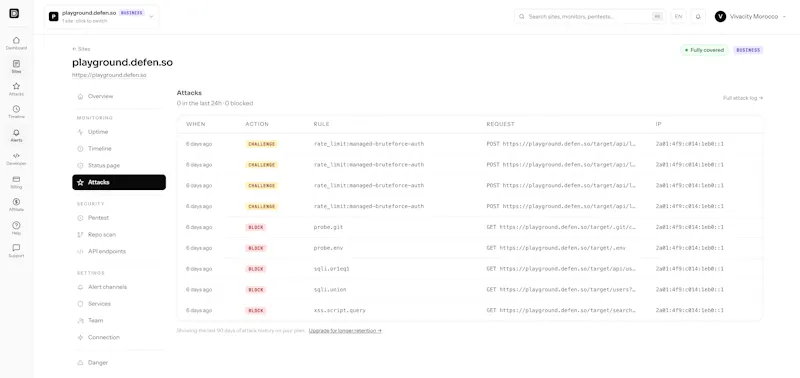800x378 pixels.
Task: Open site Timeline in Monitoring section
Action: pyautogui.click(x=119, y=148)
